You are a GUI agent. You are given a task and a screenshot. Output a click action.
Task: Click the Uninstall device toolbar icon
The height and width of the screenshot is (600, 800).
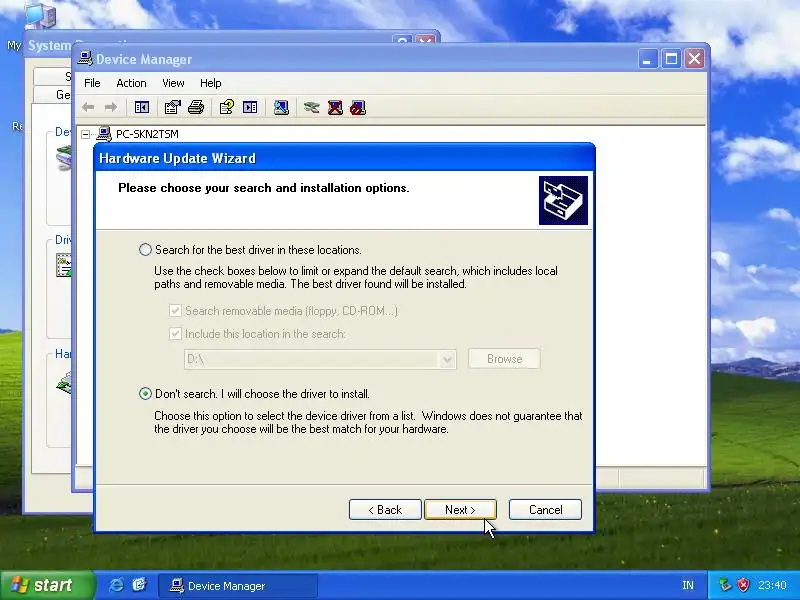tap(335, 107)
